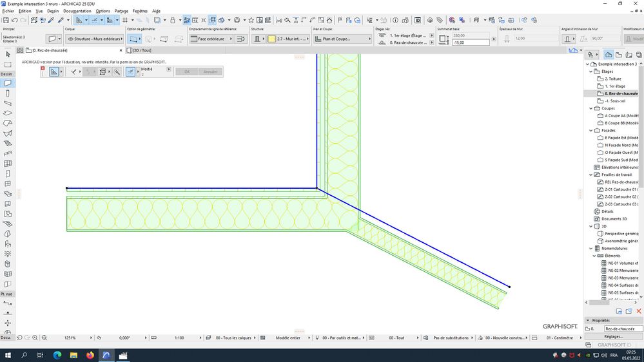
Task: Toggle the snap guides button
Action: click(95, 20)
